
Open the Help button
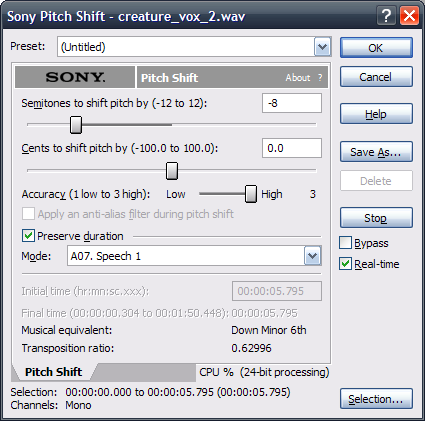point(376,114)
